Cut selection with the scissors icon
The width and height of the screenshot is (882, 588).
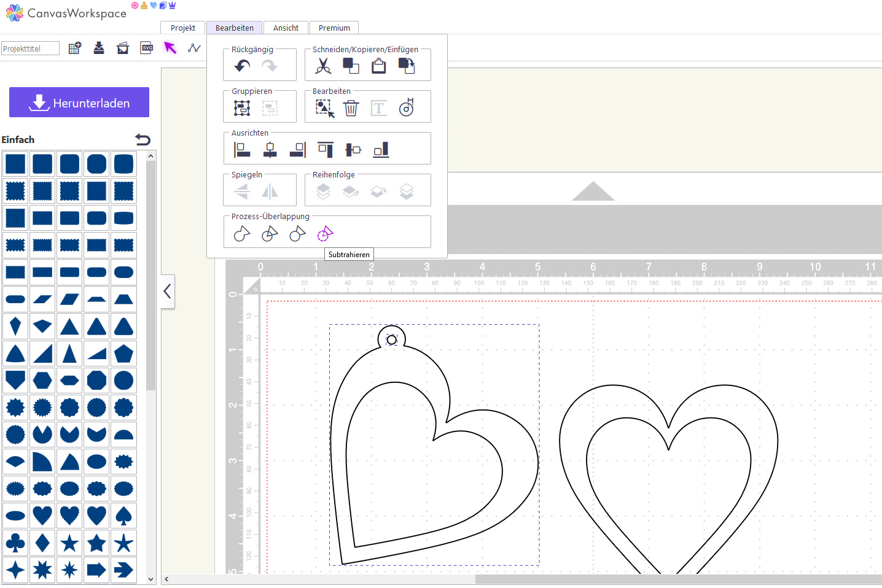coord(323,66)
